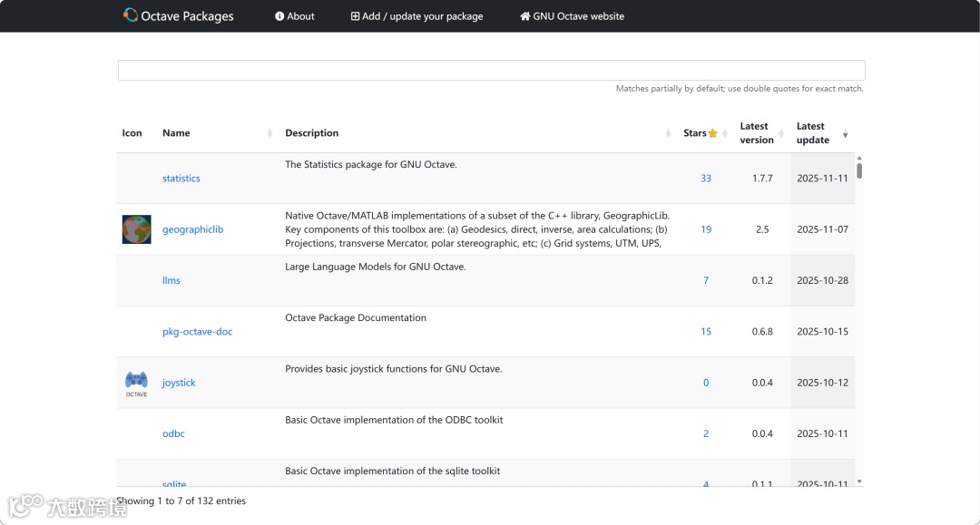Open the About page
Screen dimensions: 980x525
[x=295, y=16]
